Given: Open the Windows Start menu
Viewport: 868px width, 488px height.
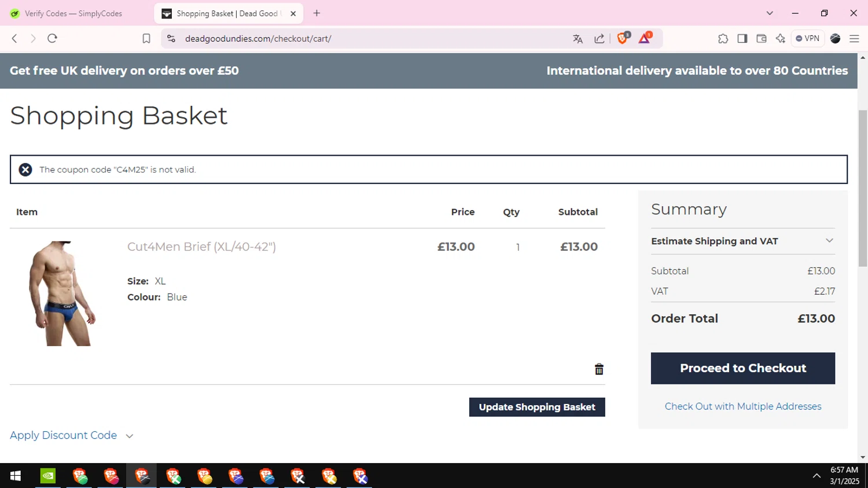Looking at the screenshot, I should point(16,476).
